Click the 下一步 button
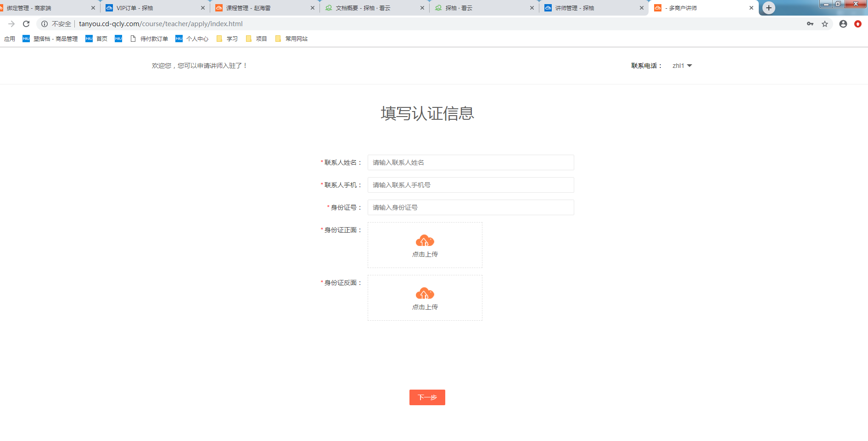Viewport: 868px width, 441px height. pyautogui.click(x=427, y=397)
